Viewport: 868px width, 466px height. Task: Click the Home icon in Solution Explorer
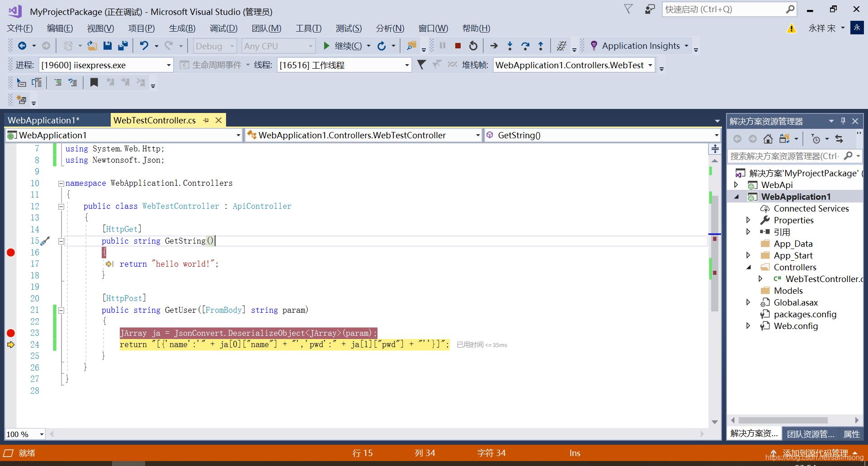coord(768,139)
